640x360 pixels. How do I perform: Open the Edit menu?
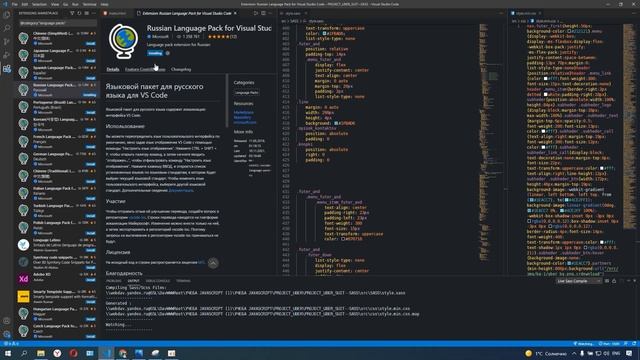[x=24, y=4]
